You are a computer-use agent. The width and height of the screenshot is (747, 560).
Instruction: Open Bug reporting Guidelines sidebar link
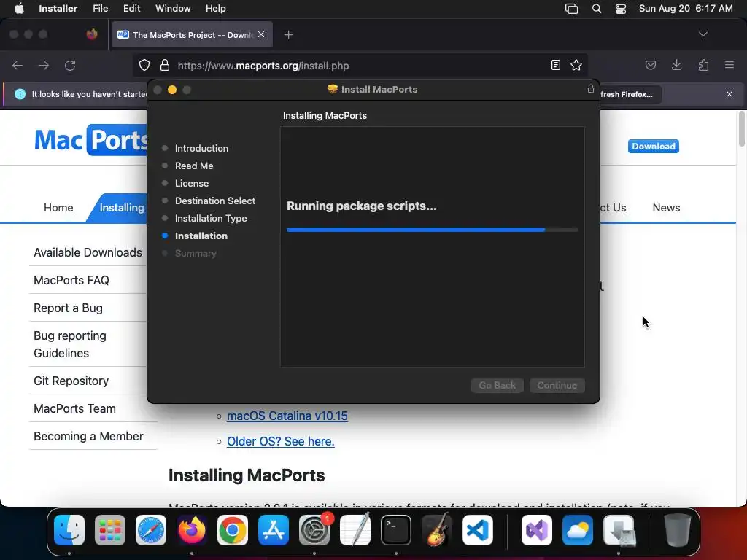point(70,344)
